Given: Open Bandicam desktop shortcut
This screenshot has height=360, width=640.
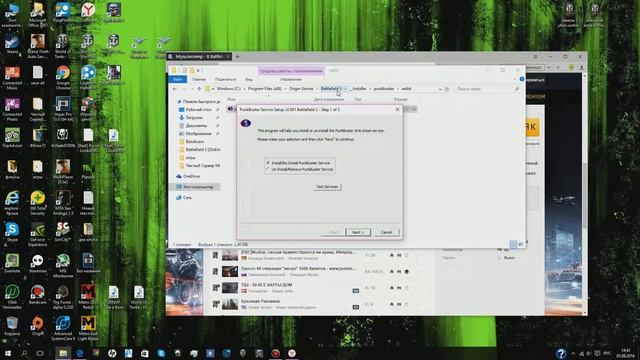Looking at the screenshot, I should (38, 295).
